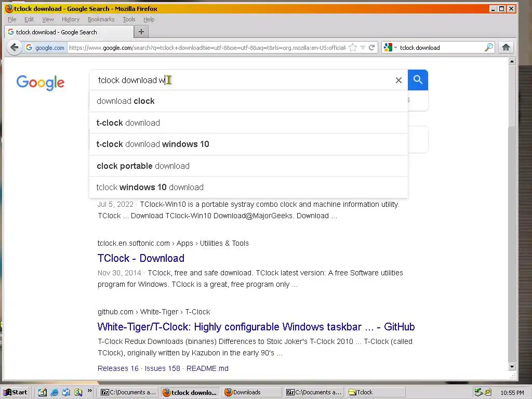Click the network tray icon
The image size is (532, 399).
click(x=478, y=392)
